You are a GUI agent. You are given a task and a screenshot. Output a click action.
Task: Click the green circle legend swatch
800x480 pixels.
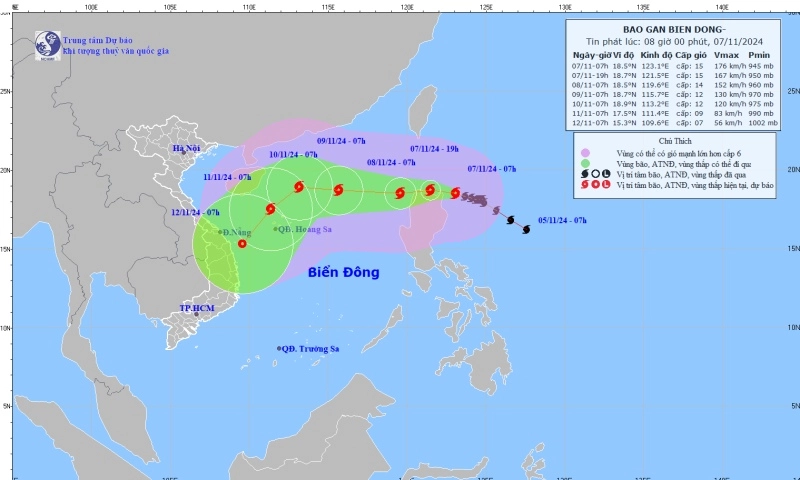coord(585,163)
